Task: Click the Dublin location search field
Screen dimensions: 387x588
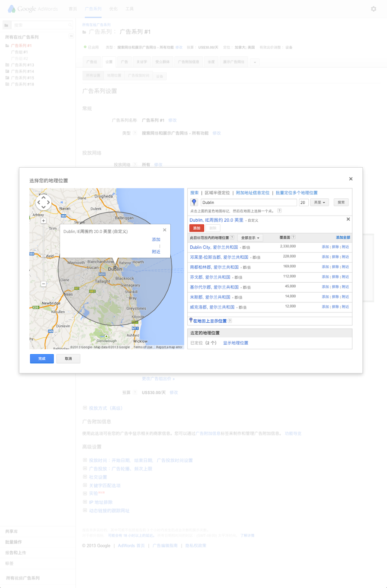Action: [248, 203]
